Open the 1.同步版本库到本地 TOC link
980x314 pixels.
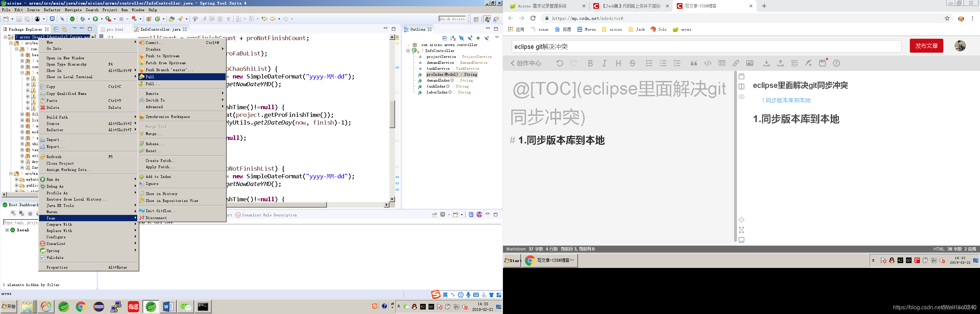pyautogui.click(x=786, y=100)
